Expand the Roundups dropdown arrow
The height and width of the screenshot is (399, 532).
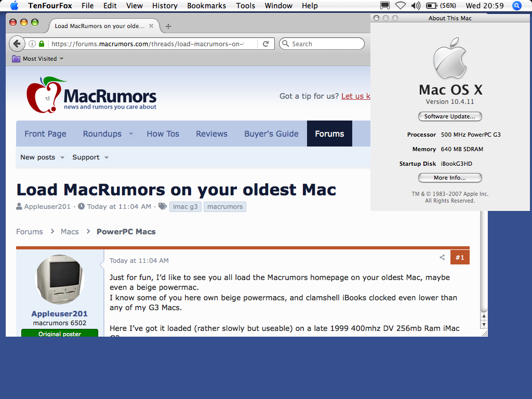[131, 134]
